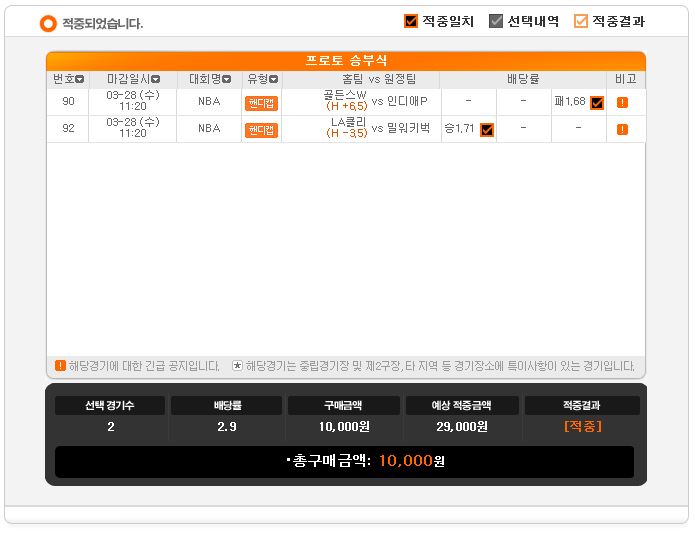Open the 유형 column filter arrow
This screenshot has width=695, height=533.
(273, 79)
